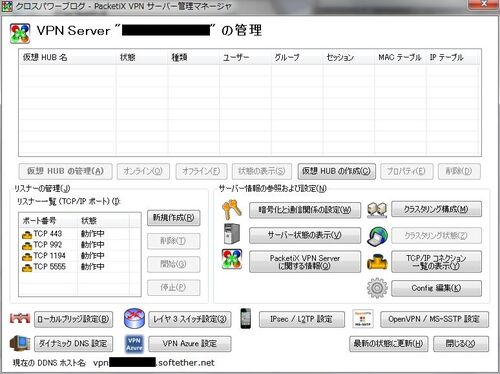Image resolution: width=500 pixels, height=374 pixels.
Task: Click the 削除(D) virtual hub button
Action: (x=459, y=171)
